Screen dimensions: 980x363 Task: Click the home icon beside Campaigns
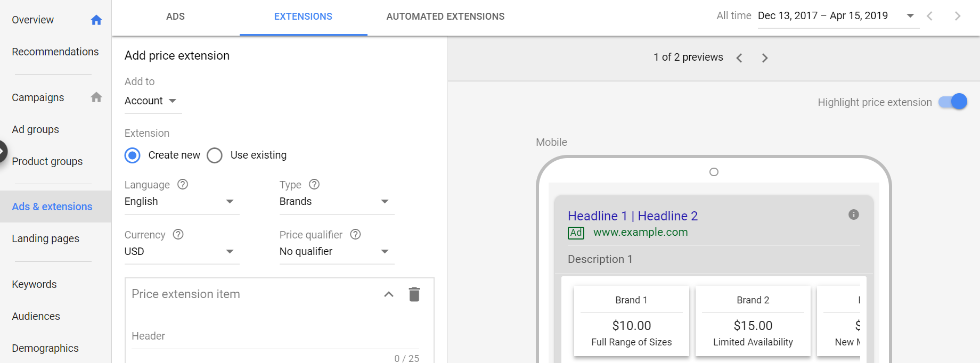coord(96,97)
